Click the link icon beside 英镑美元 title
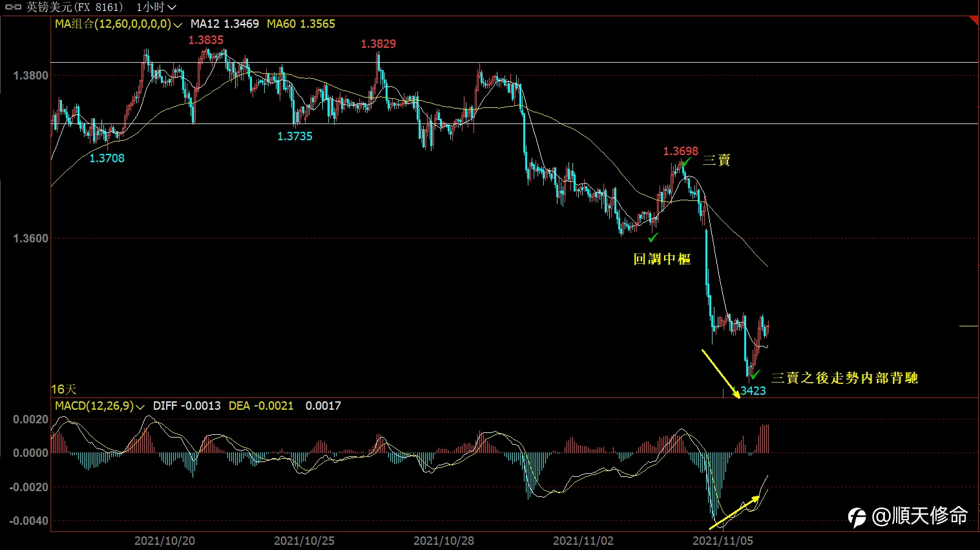The image size is (980, 550). 13,7
